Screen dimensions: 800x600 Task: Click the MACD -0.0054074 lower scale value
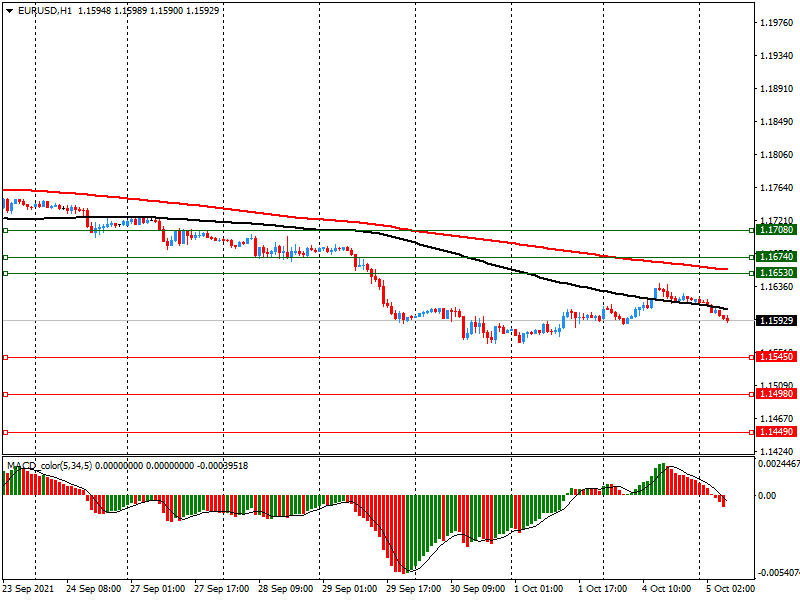coord(779,572)
